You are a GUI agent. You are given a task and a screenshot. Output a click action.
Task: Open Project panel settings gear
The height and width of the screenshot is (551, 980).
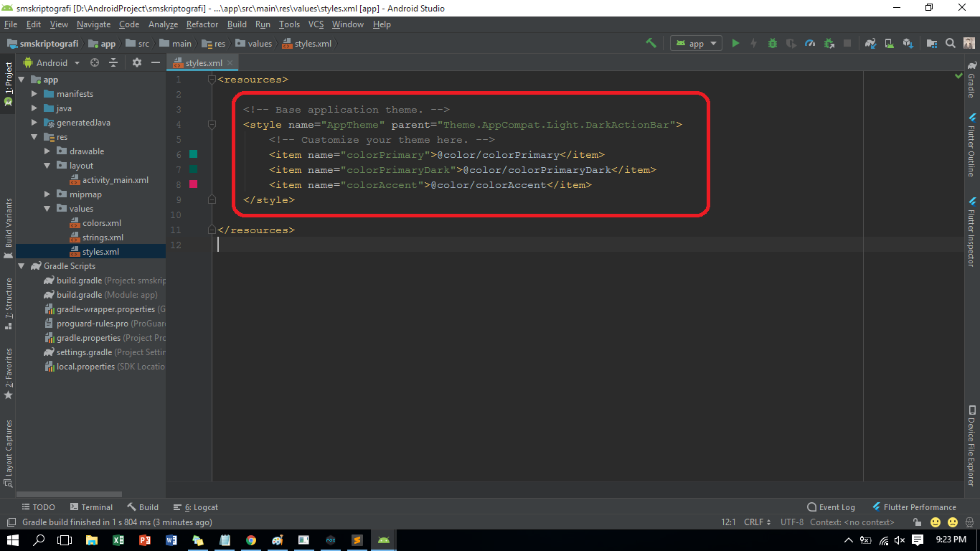(x=137, y=63)
